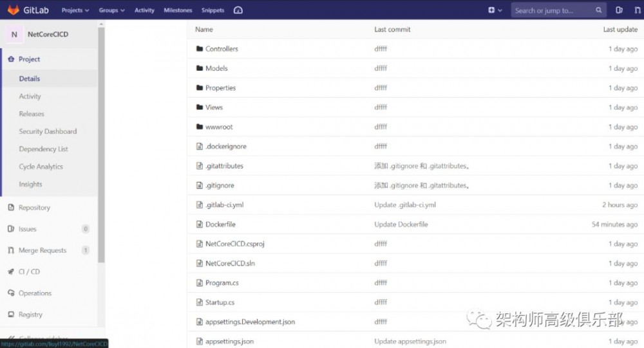This screenshot has width=644, height=348.
Task: Open the NetCoreCICD.csproj file name
Action: pyautogui.click(x=235, y=244)
